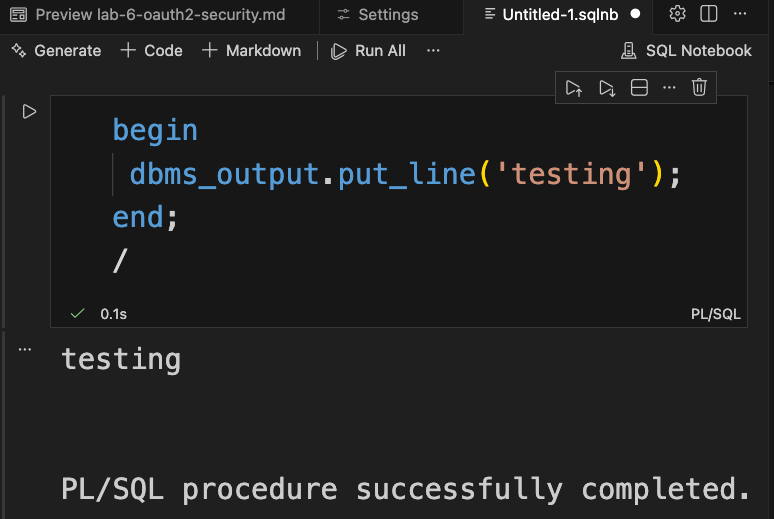
Task: Split the editor to the right
Action: pyautogui.click(x=708, y=14)
